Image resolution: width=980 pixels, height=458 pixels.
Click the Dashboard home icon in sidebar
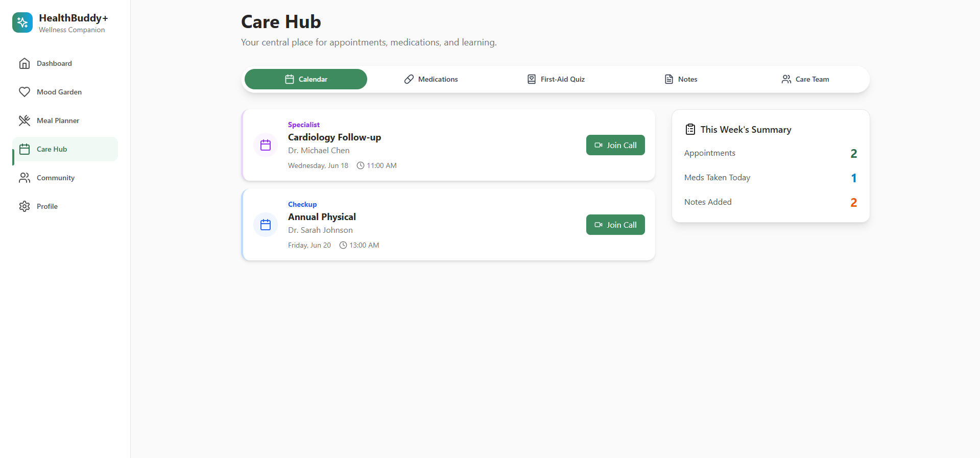[25, 63]
